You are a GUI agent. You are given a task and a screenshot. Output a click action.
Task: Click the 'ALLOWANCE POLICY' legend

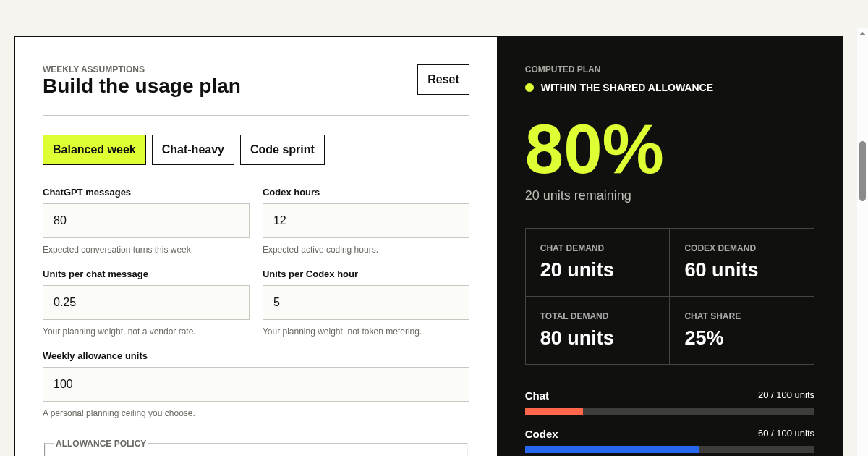(101, 444)
